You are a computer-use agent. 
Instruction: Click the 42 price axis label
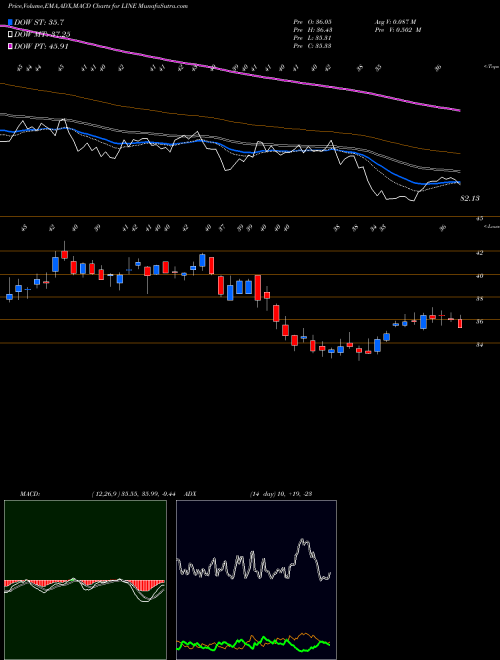click(479, 253)
